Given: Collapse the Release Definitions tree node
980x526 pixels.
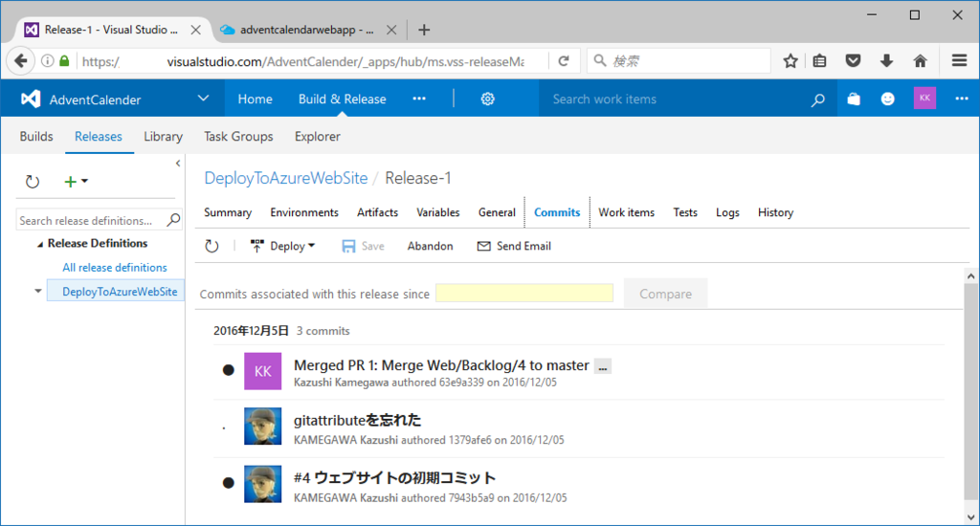Looking at the screenshot, I should click(40, 244).
